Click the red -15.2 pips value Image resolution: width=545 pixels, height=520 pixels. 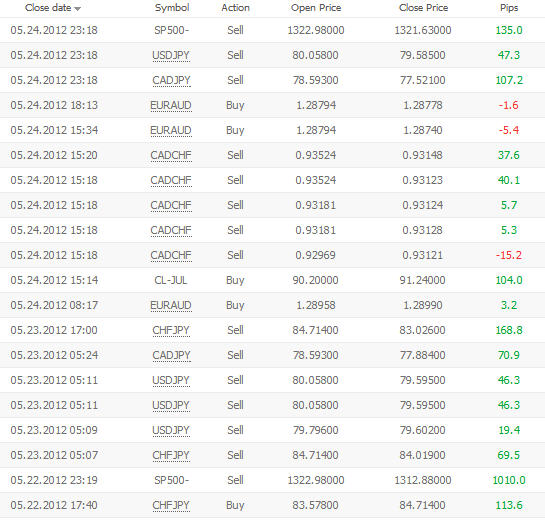[x=509, y=255]
